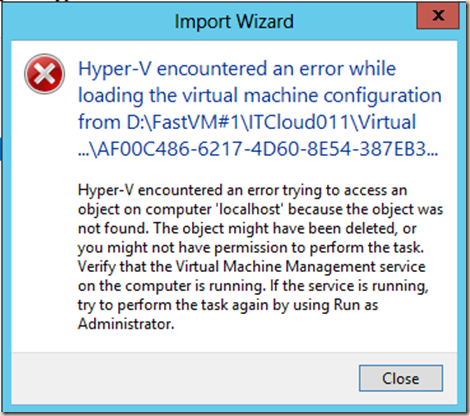Image resolution: width=470 pixels, height=416 pixels.
Task: Click the 'loading the virtual machine configuration' line
Action: 260,96
